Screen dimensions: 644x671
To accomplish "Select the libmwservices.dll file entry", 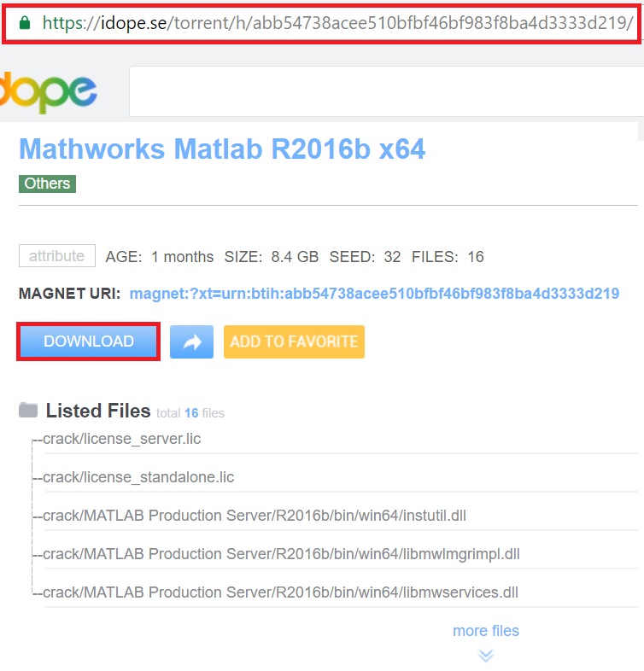I will click(280, 592).
